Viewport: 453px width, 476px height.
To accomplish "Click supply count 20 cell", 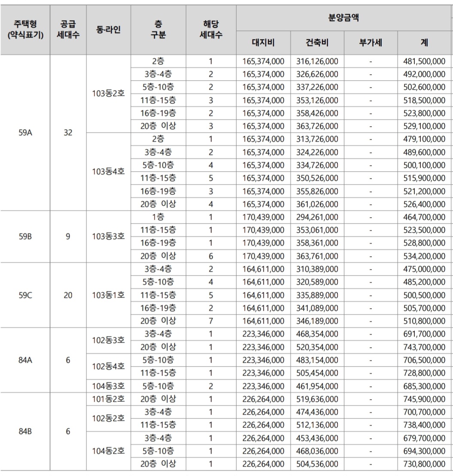I will (68, 295).
